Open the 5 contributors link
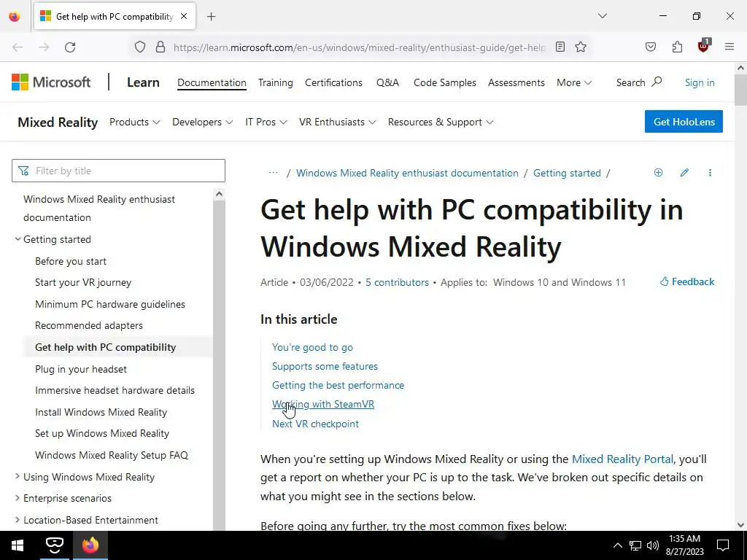This screenshot has height=560, width=747. [x=397, y=282]
